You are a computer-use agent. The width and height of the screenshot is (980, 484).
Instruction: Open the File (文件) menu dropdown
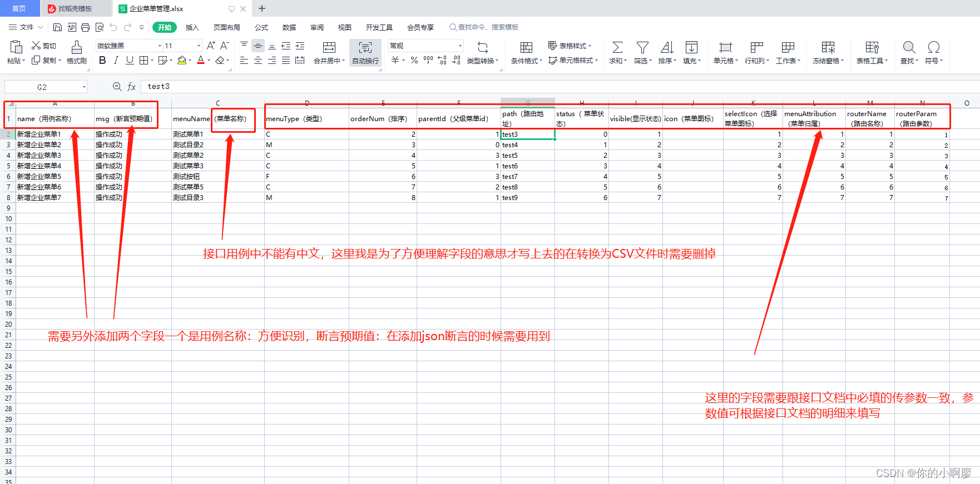pyautogui.click(x=26, y=27)
